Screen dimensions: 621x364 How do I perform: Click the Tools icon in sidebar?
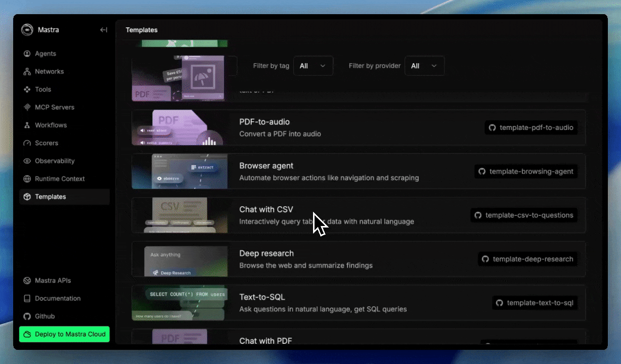[x=27, y=89]
